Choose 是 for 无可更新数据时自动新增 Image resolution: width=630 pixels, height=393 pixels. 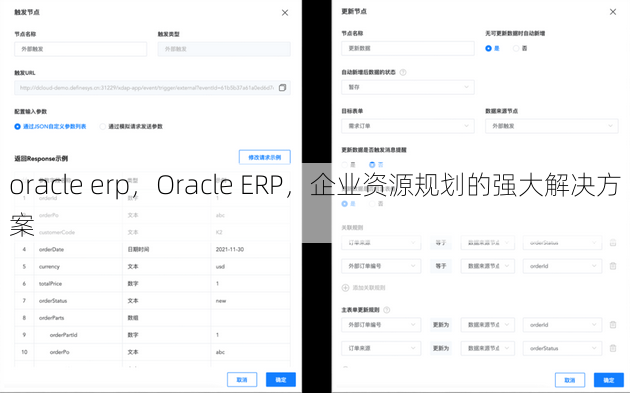coord(489,48)
